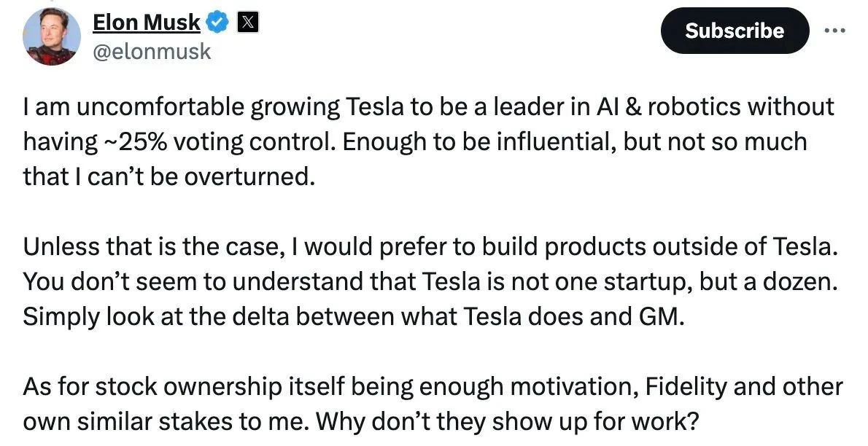The image size is (868, 446).
Task: Open the three-dot more options menu
Action: [834, 31]
